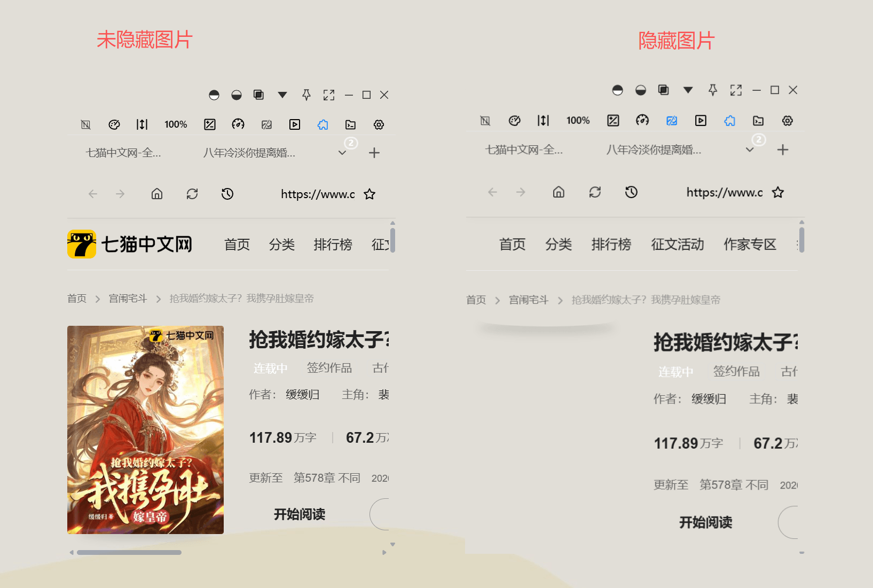Click the terminal folder icon
Viewport: 873px width, 588px height.
click(350, 124)
